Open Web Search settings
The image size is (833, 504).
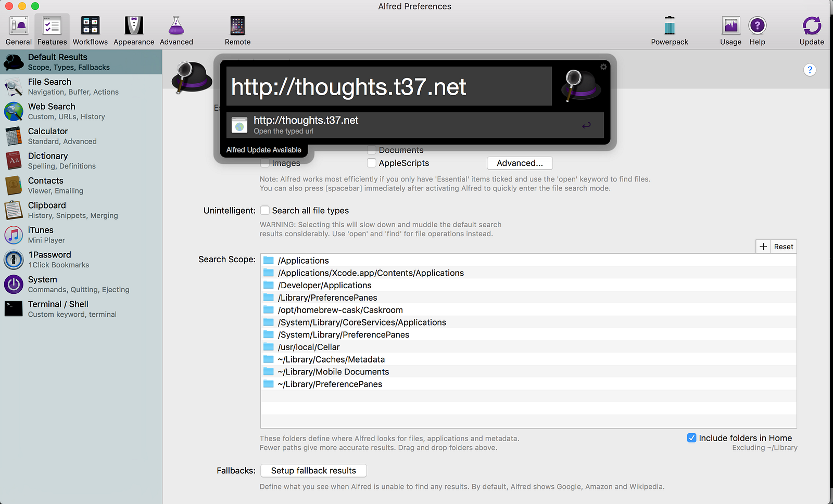point(81,111)
